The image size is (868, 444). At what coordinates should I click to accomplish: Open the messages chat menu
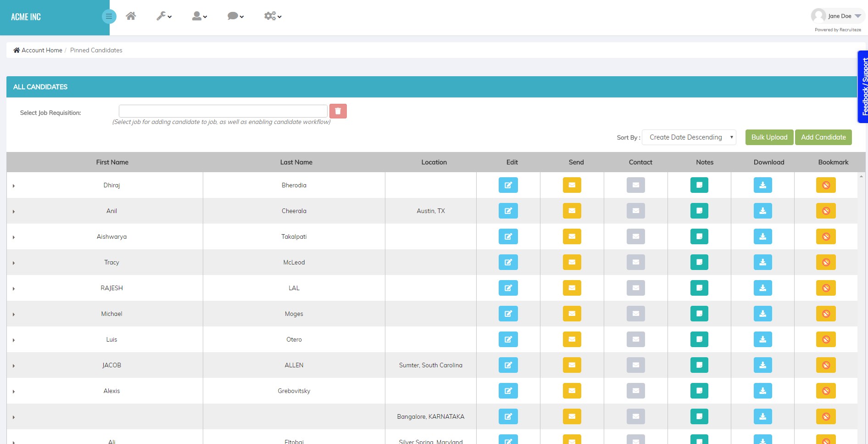point(235,16)
